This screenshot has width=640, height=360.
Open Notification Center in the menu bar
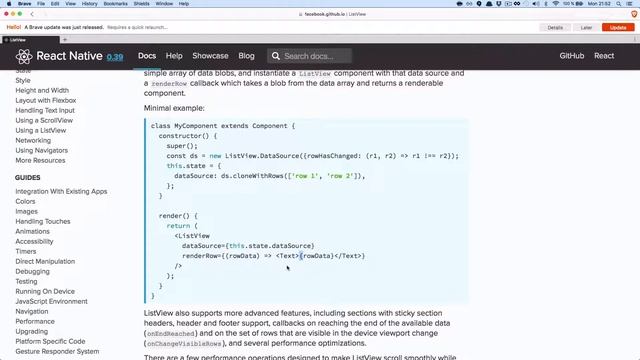point(630,4)
